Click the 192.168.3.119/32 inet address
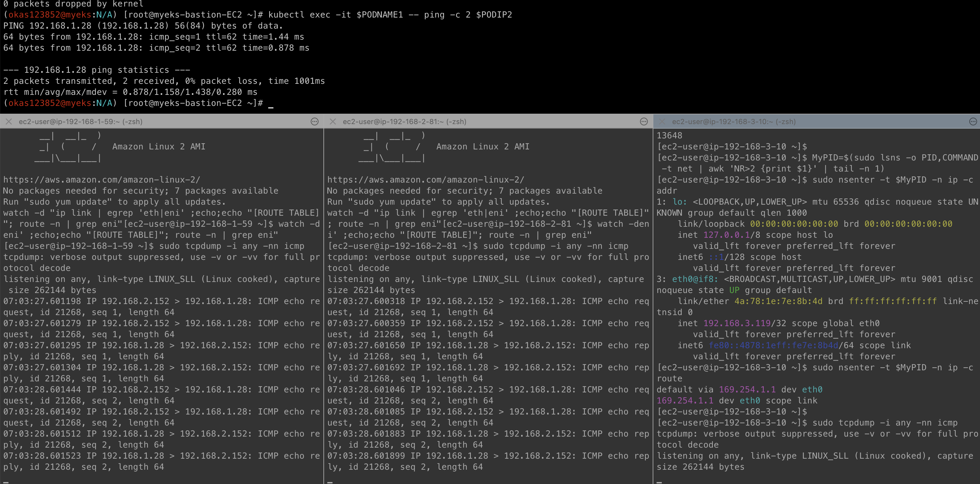The width and height of the screenshot is (980, 484). 742,324
